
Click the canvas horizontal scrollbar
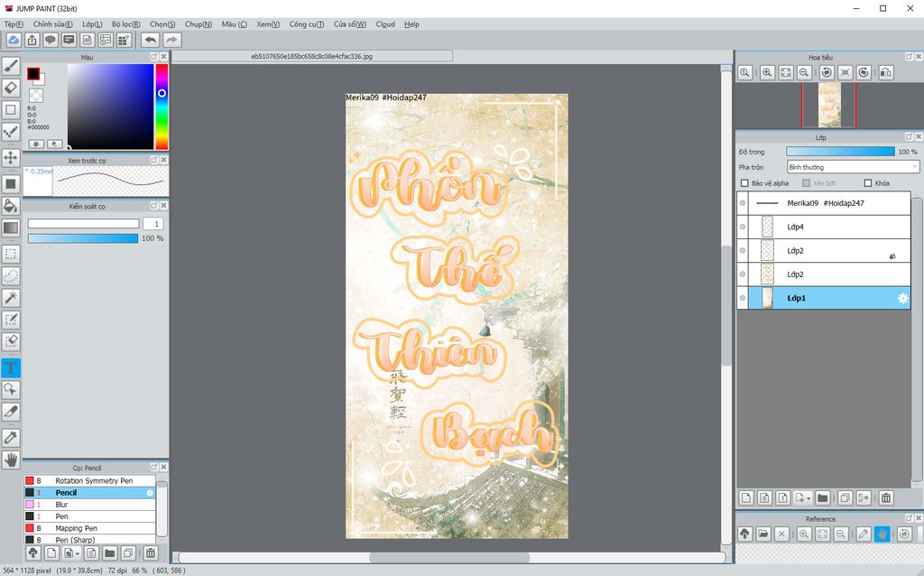coord(449,557)
